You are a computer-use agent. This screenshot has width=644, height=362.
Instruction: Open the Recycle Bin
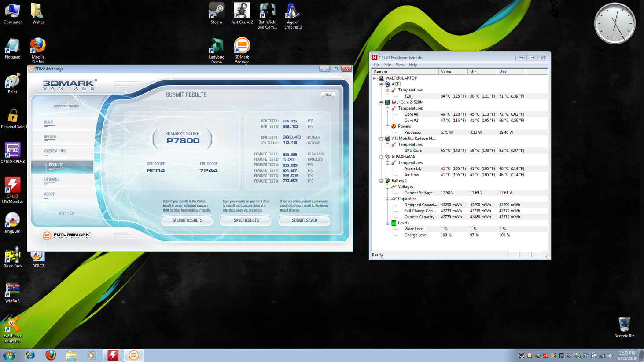coord(624,325)
